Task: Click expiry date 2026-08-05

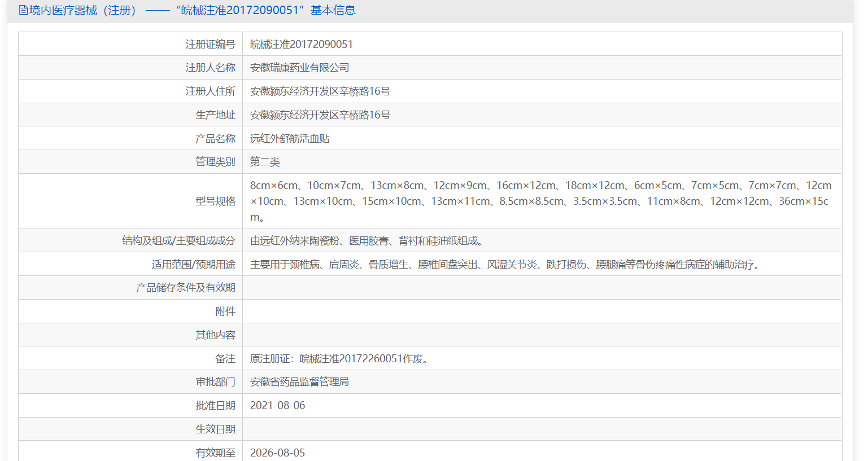Action: [278, 453]
